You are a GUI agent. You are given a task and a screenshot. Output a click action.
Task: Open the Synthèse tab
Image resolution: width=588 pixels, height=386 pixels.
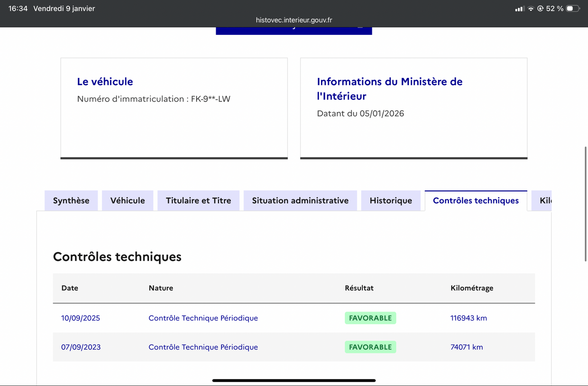[71, 200]
